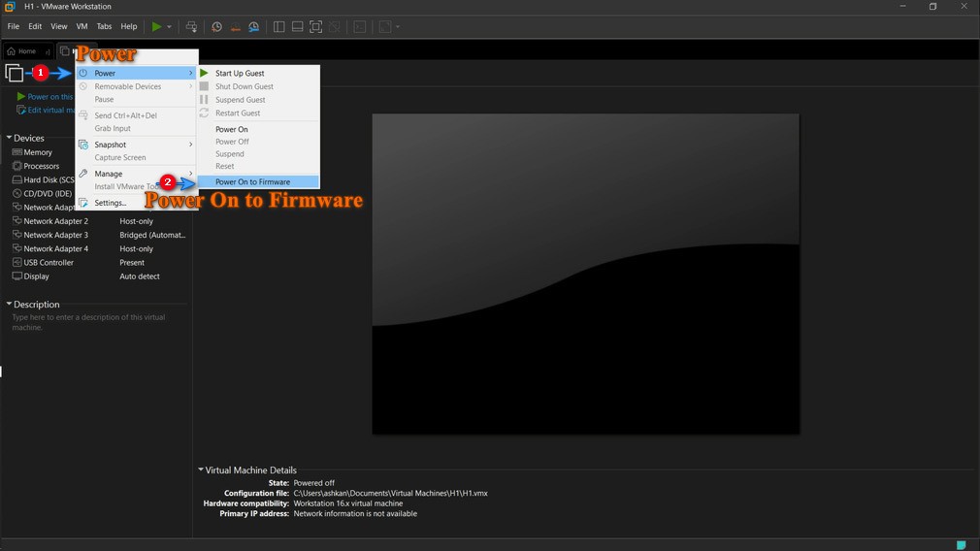
Task: Choose Restart Guest
Action: coord(258,113)
